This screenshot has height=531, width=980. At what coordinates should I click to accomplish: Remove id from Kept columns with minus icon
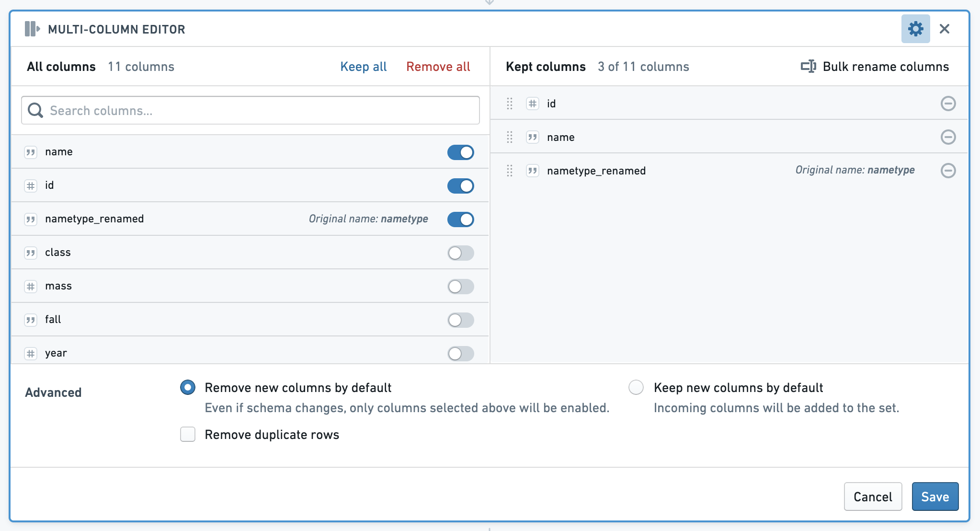948,104
